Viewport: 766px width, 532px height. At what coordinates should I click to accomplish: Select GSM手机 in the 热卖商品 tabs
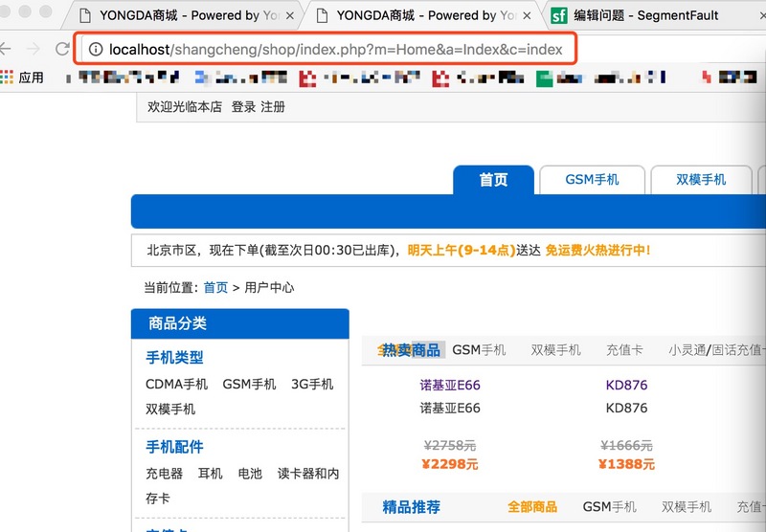coord(479,350)
